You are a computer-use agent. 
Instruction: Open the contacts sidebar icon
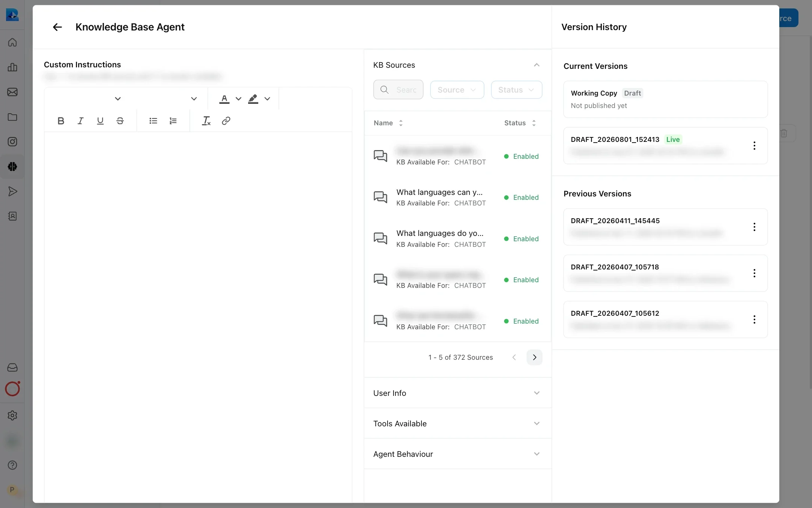point(12,216)
